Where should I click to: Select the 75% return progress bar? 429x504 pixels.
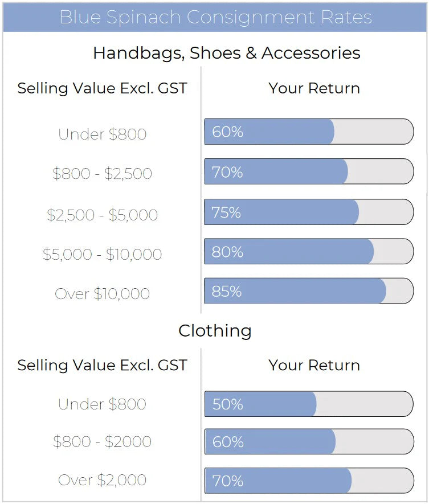[x=309, y=212]
